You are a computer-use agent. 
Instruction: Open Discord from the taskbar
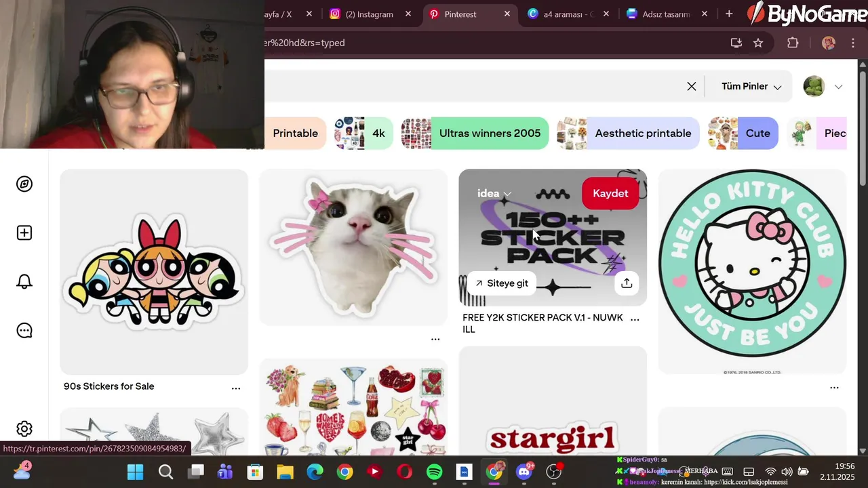tap(524, 471)
